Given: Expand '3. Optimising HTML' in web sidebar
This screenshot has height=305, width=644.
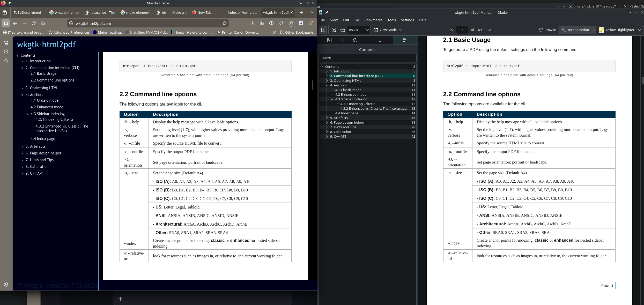Looking at the screenshot, I should pyautogui.click(x=23, y=88).
